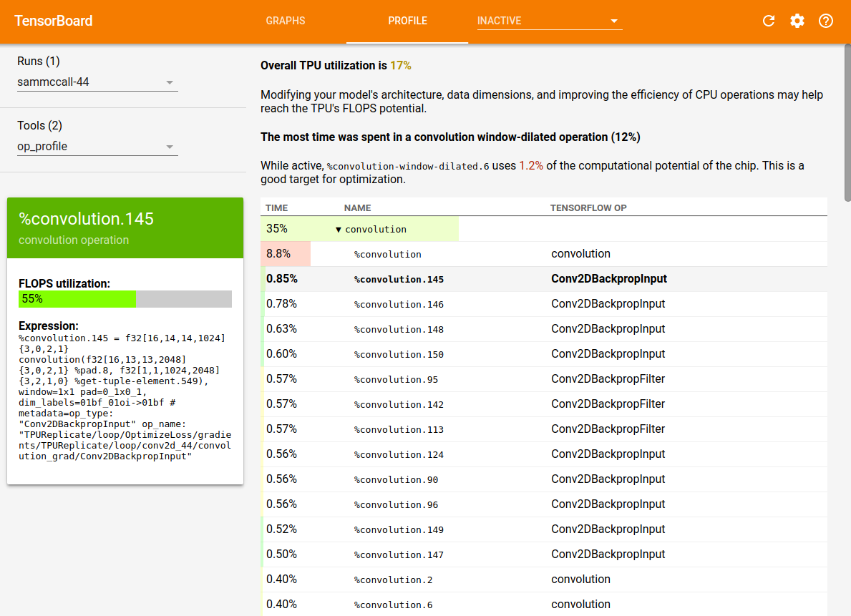
Task: Click the reload data refresh icon
Action: (768, 21)
